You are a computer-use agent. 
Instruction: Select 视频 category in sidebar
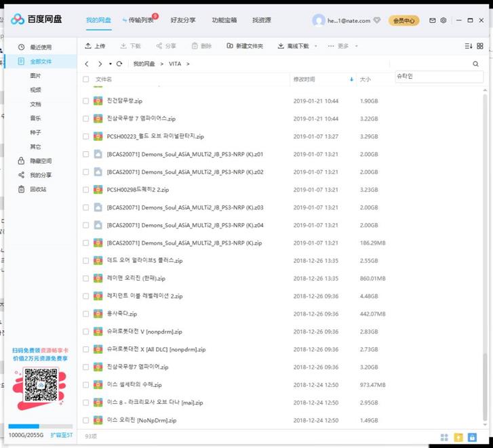coord(35,90)
